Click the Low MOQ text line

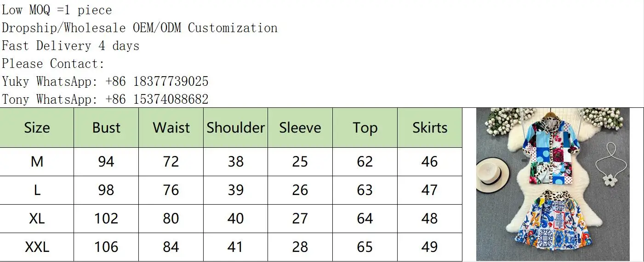pyautogui.click(x=57, y=10)
